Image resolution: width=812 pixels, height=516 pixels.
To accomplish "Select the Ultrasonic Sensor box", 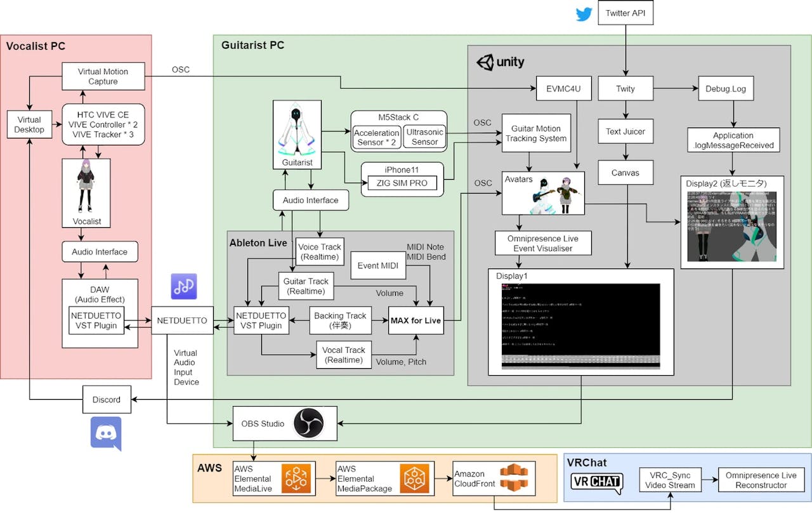I will (424, 137).
